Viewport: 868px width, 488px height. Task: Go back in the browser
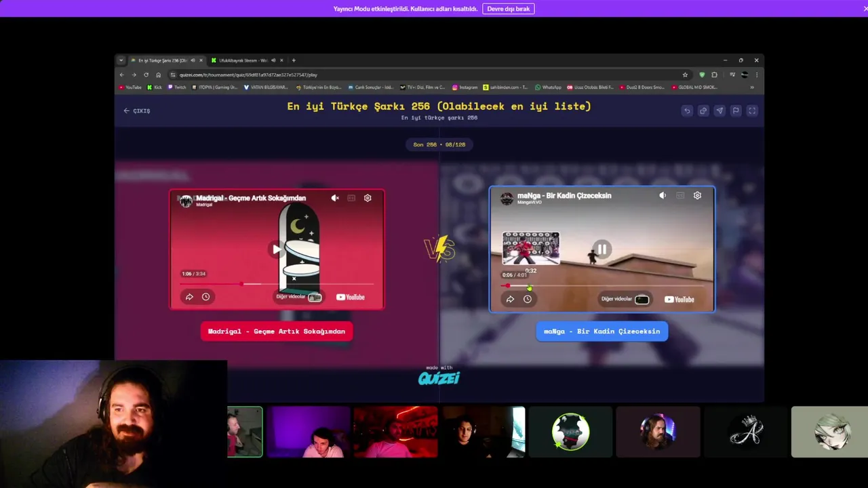coord(122,75)
